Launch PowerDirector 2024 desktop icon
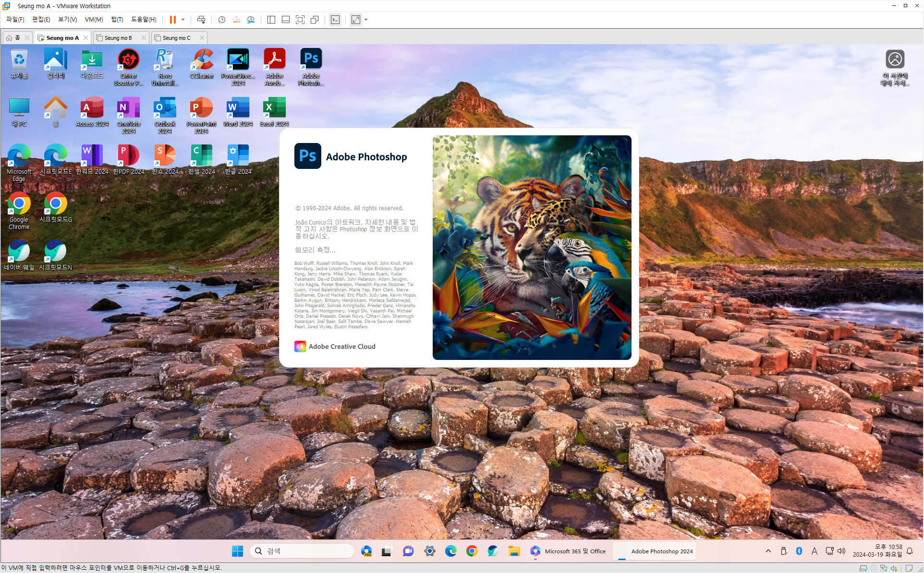924x573 pixels. click(238, 67)
